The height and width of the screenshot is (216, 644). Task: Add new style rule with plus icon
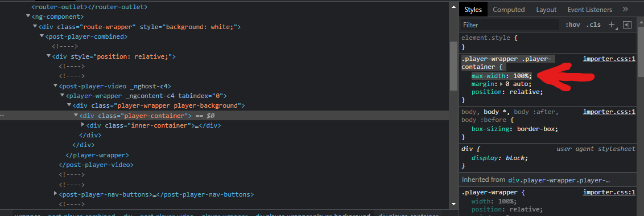click(612, 25)
